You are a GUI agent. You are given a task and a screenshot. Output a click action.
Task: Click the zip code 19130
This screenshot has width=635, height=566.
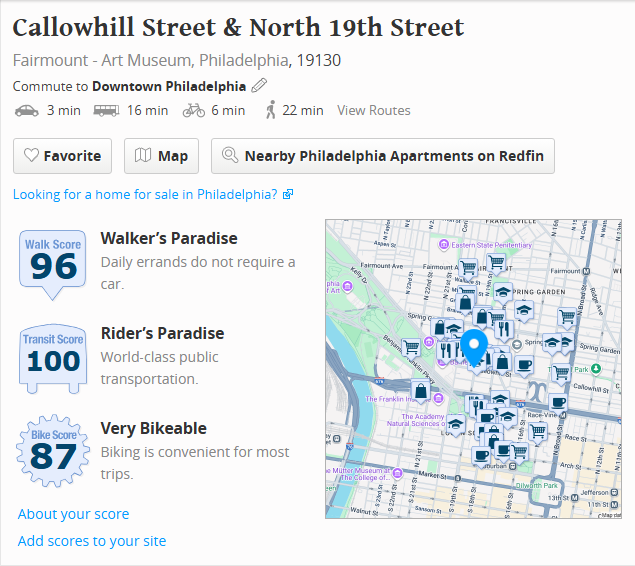tap(319, 60)
